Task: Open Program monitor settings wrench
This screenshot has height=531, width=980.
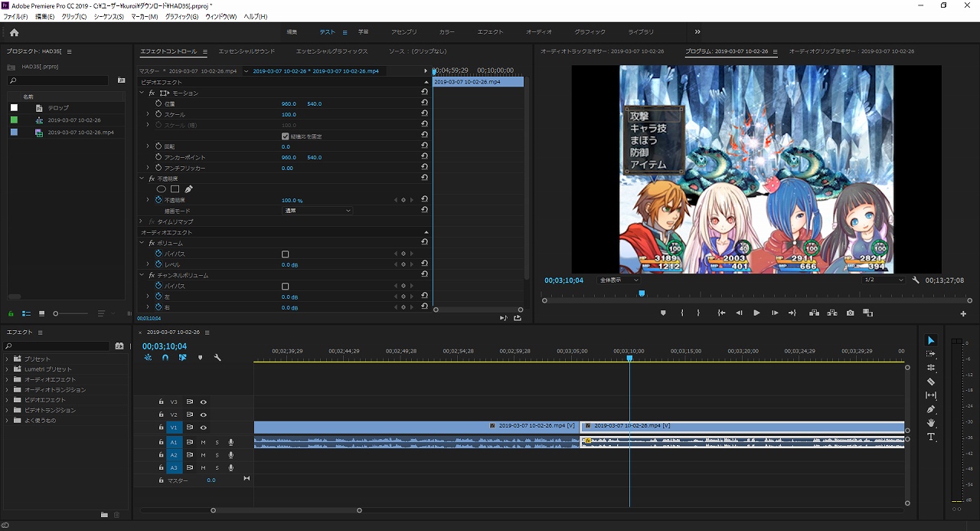Action: 916,280
